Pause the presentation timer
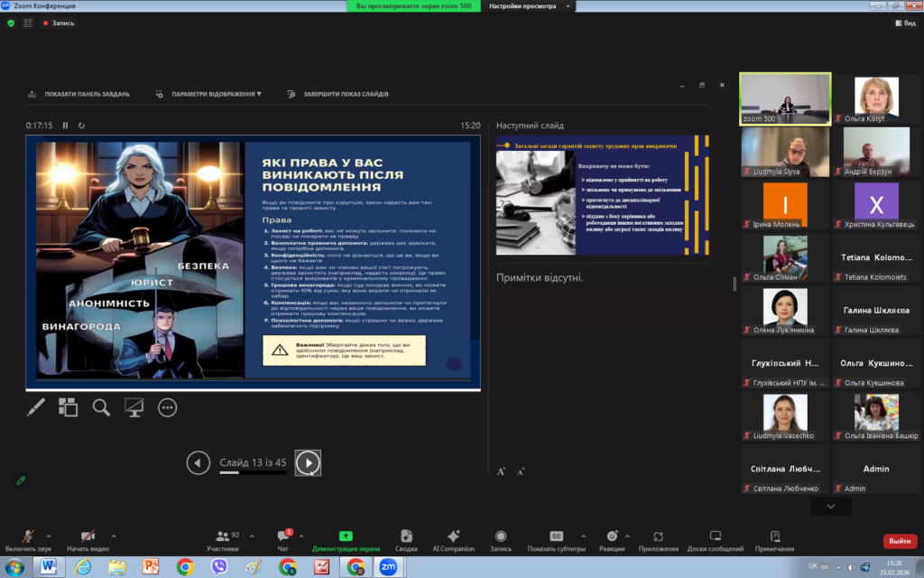Viewport: 924px width, 578px height. (65, 126)
